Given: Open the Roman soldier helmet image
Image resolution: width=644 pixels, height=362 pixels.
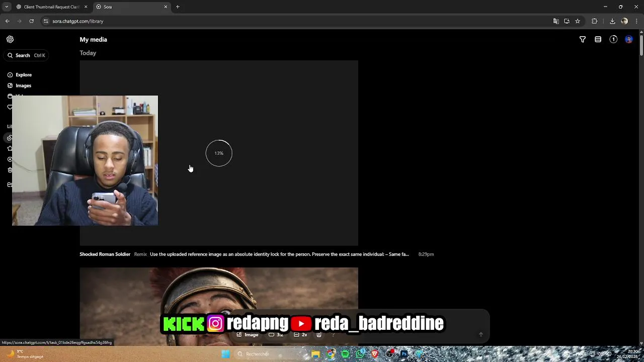Looking at the screenshot, I should pyautogui.click(x=219, y=307).
